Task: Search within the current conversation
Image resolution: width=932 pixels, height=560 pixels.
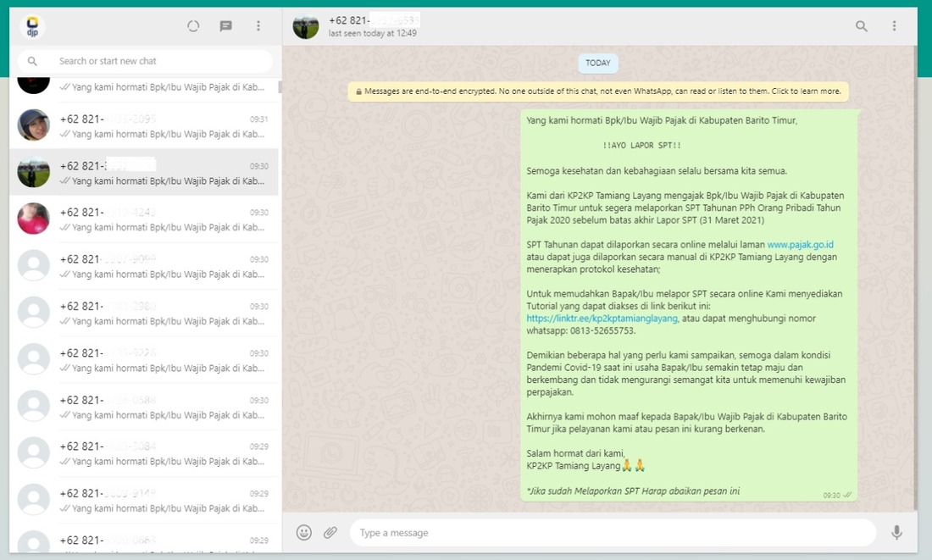Action: pyautogui.click(x=862, y=26)
